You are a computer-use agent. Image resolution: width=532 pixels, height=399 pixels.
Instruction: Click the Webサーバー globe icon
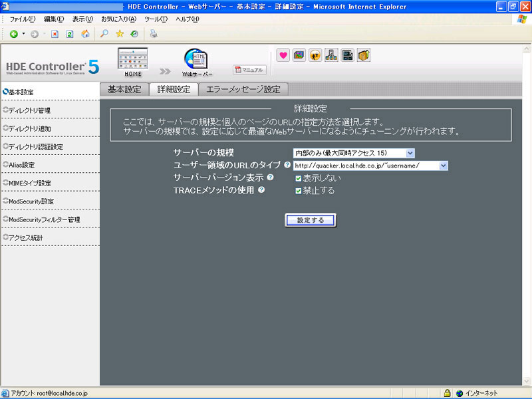[197, 63]
